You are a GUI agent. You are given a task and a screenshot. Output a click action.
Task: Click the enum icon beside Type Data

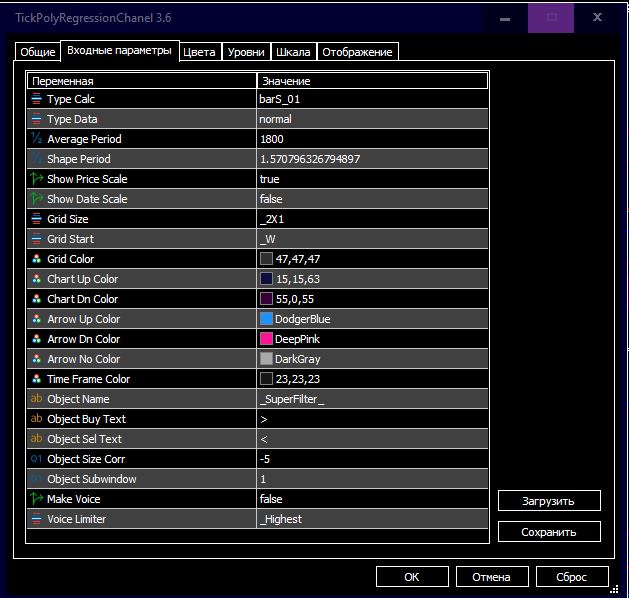(x=37, y=119)
